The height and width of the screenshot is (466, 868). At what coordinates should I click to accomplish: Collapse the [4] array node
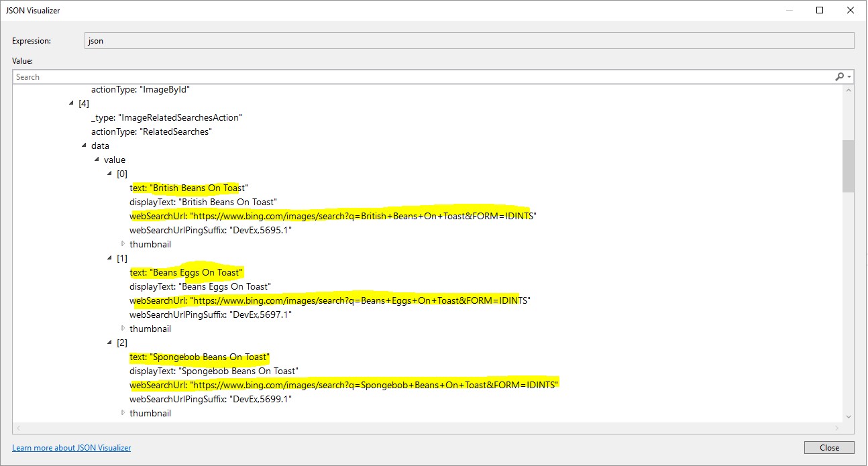pos(72,103)
